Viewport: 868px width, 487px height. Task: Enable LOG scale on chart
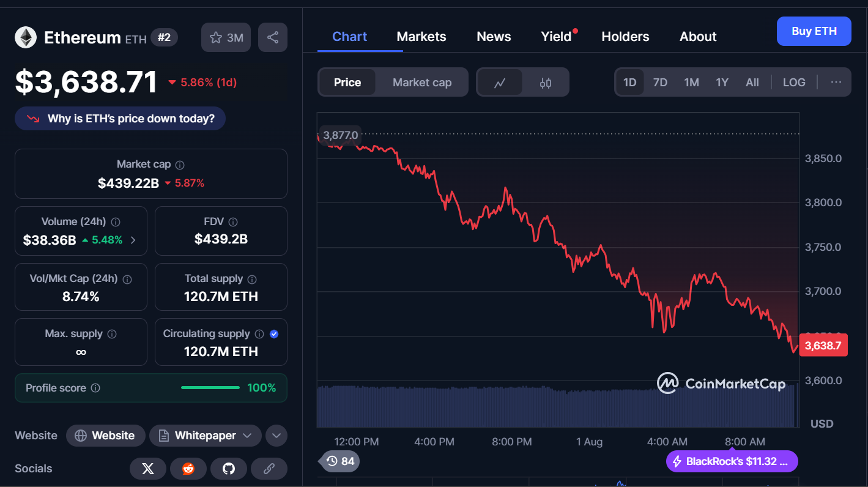point(794,83)
